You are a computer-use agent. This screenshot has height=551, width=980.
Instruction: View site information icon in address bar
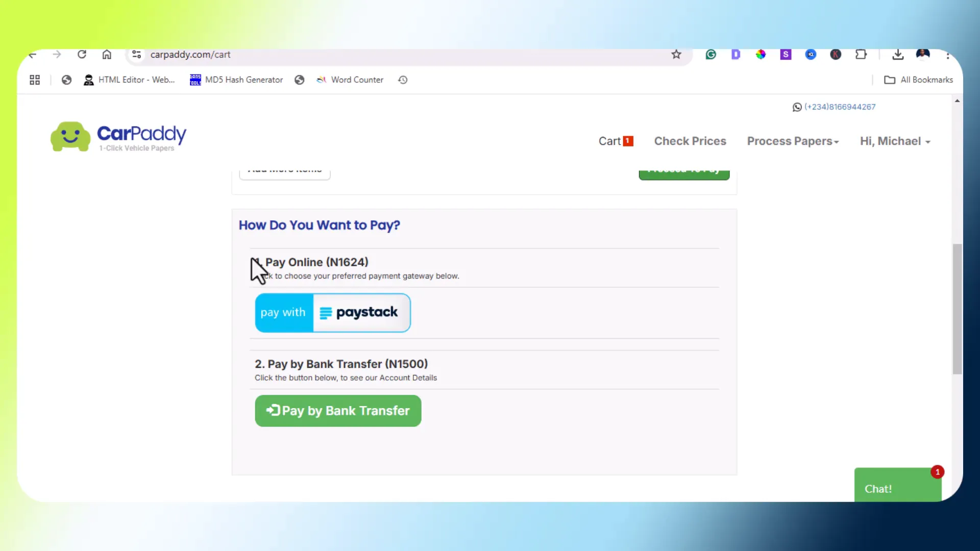point(136,55)
